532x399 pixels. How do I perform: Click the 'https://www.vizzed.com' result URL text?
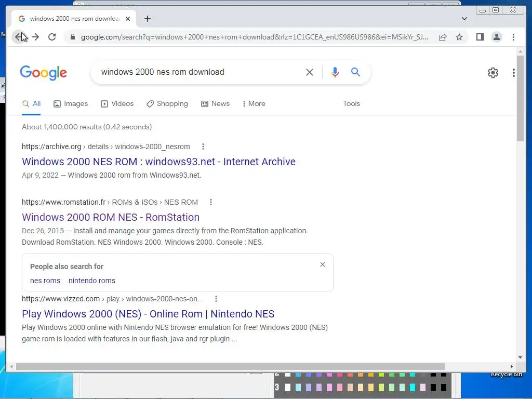pyautogui.click(x=61, y=299)
